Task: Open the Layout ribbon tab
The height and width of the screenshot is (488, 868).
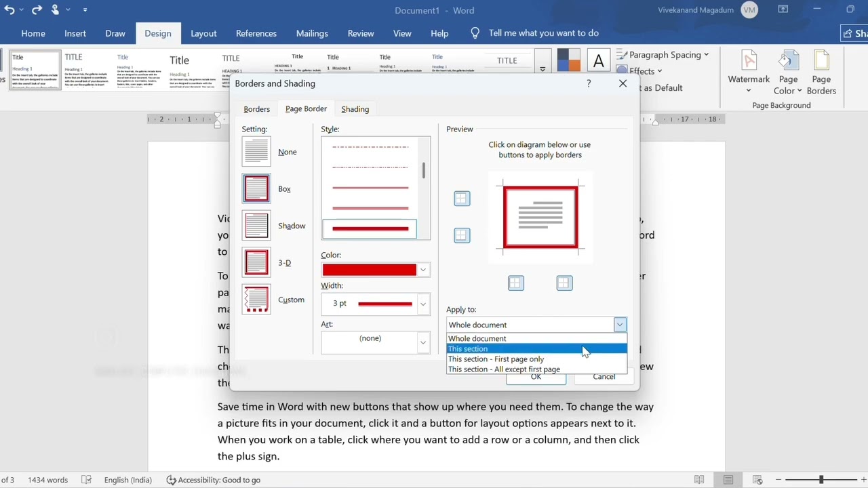Action: point(203,33)
